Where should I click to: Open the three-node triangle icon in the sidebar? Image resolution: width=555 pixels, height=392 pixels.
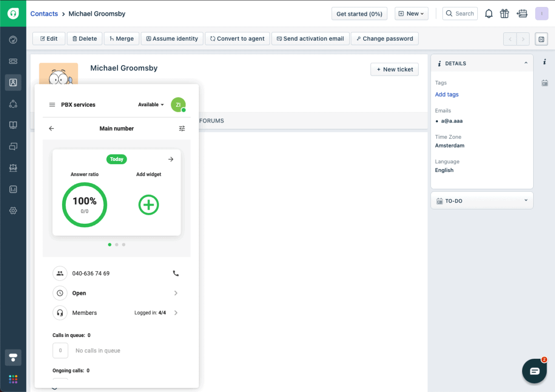click(13, 104)
